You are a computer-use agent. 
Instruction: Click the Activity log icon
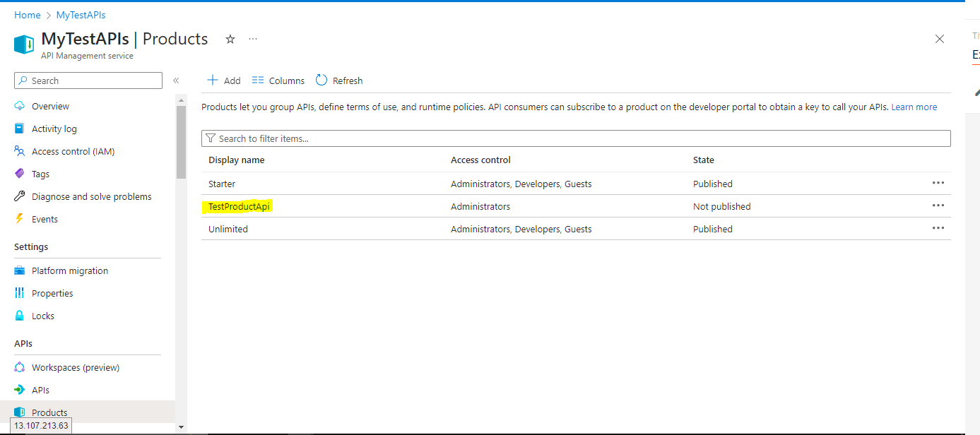[x=20, y=129]
